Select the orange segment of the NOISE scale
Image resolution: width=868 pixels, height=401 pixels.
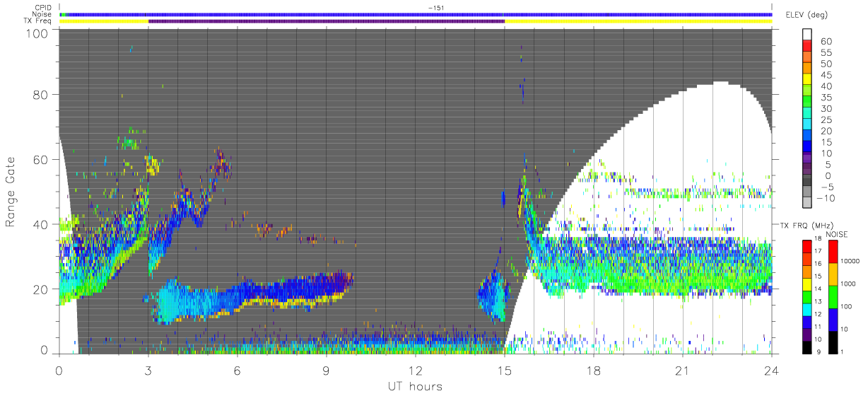(833, 274)
